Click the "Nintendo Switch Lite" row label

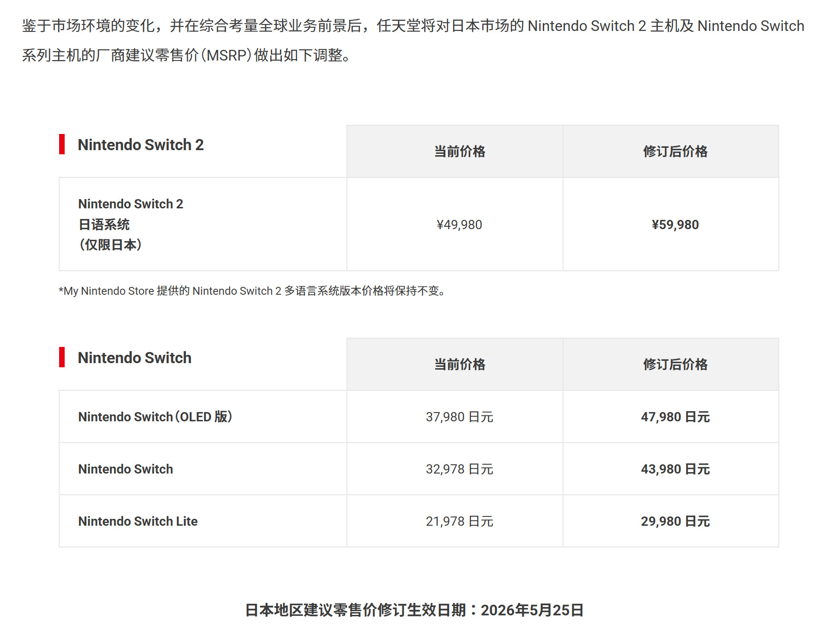click(x=138, y=521)
